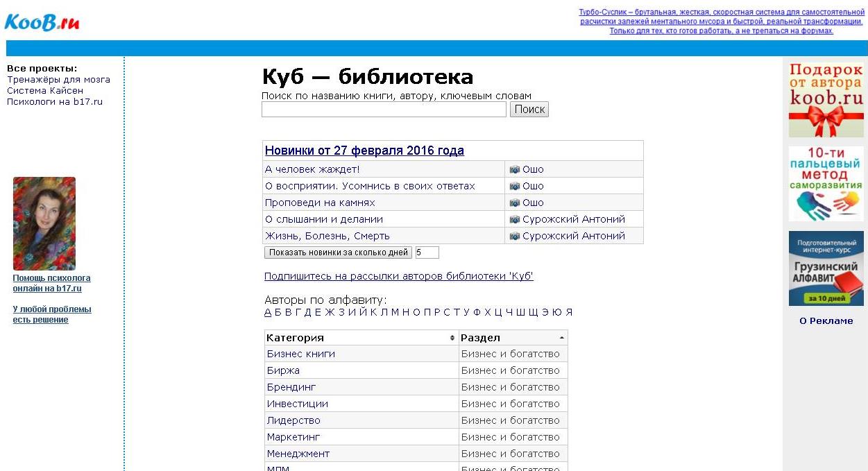Click the woman's portrait thumbnail

click(44, 223)
